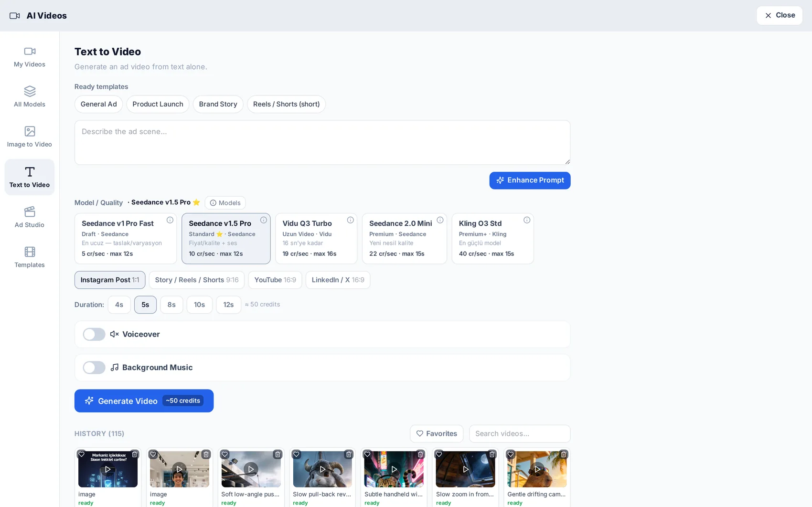Set duration to 10s
This screenshot has height=507, width=812.
pyautogui.click(x=200, y=305)
